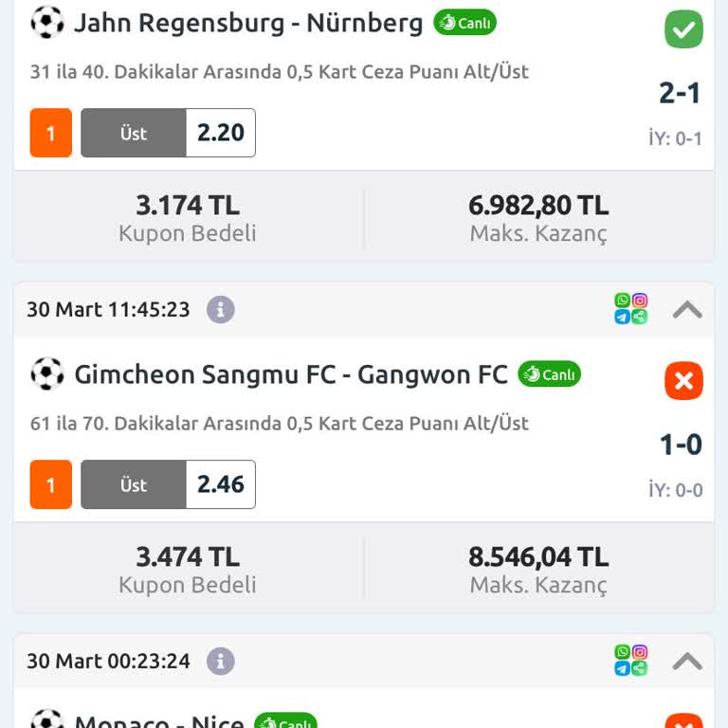
Task: Click the 8.546,04 TL Maks. Kazanç amount
Action: point(538,556)
